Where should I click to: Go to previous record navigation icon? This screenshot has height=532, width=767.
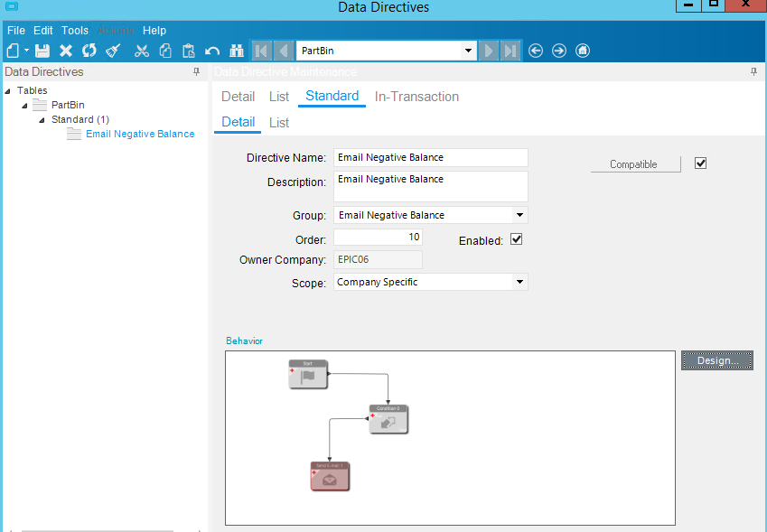coord(284,51)
